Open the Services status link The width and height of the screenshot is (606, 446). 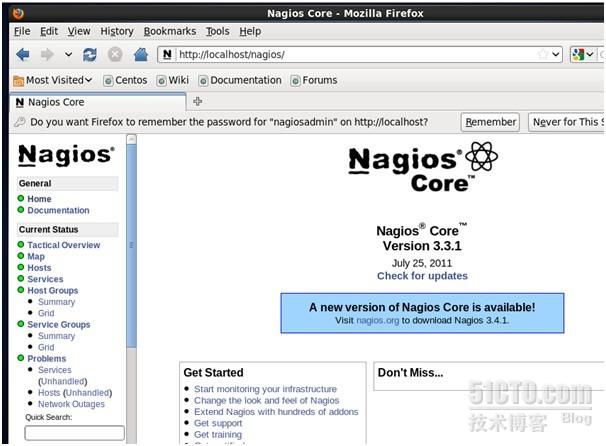(45, 279)
